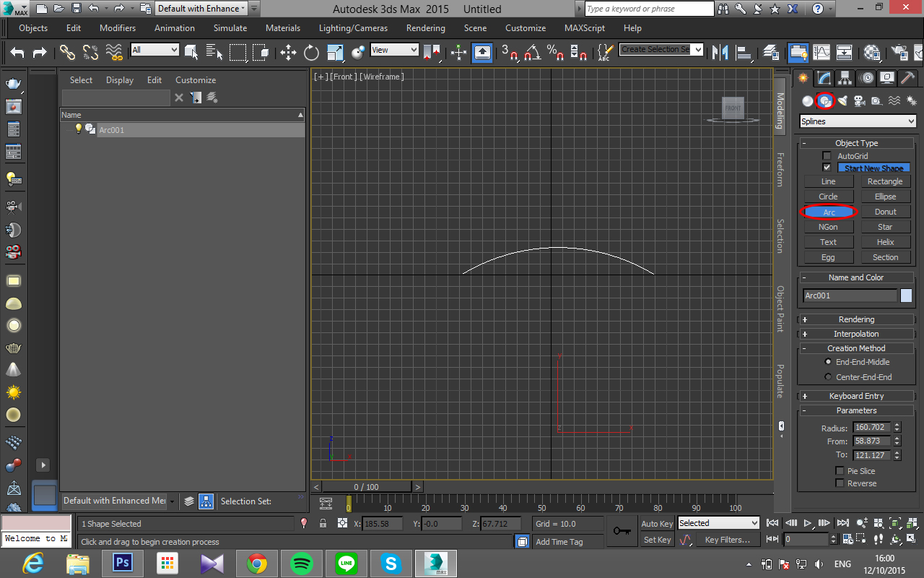Toggle Percent Snap button
The width and height of the screenshot is (924, 578).
pyautogui.click(x=556, y=52)
